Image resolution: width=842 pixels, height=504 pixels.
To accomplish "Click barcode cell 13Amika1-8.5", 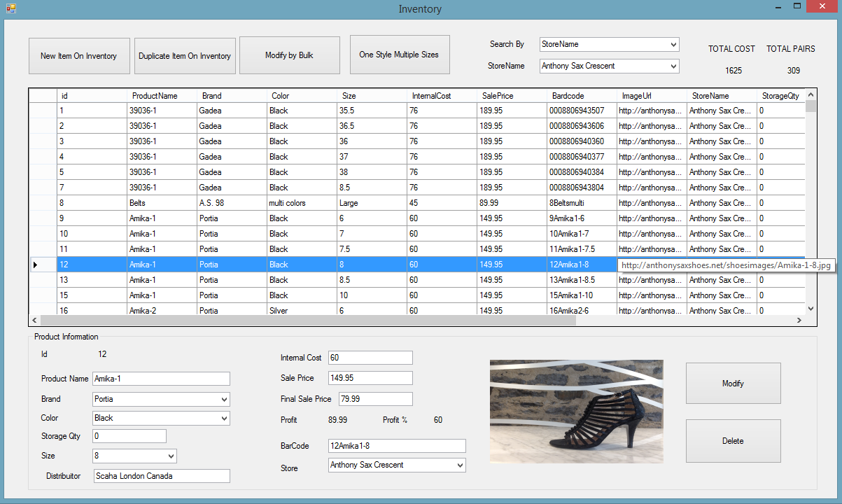I will click(x=582, y=280).
